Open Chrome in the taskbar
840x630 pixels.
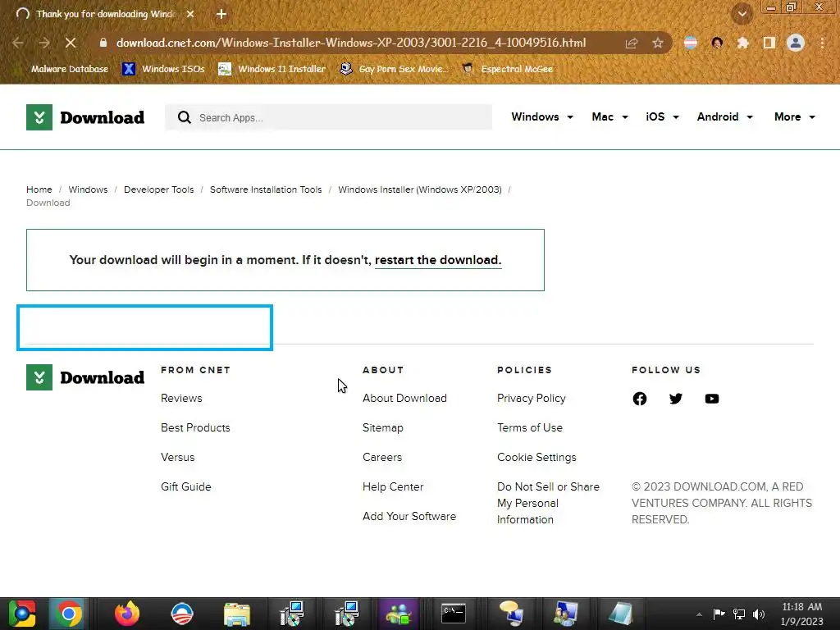68,614
